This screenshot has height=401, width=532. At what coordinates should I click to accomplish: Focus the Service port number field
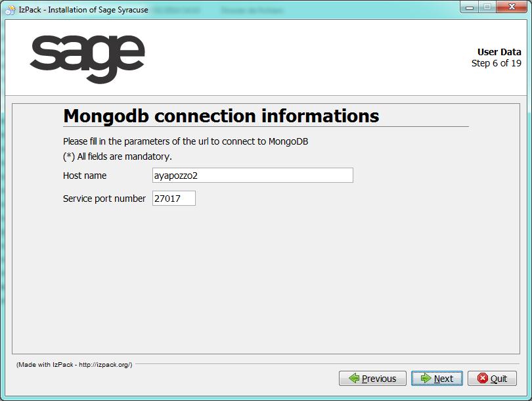pyautogui.click(x=173, y=199)
